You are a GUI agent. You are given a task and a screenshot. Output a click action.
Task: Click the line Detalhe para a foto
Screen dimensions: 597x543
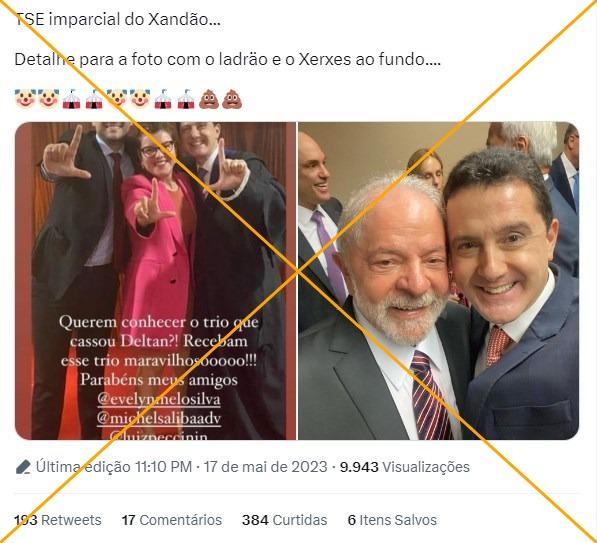pos(228,59)
